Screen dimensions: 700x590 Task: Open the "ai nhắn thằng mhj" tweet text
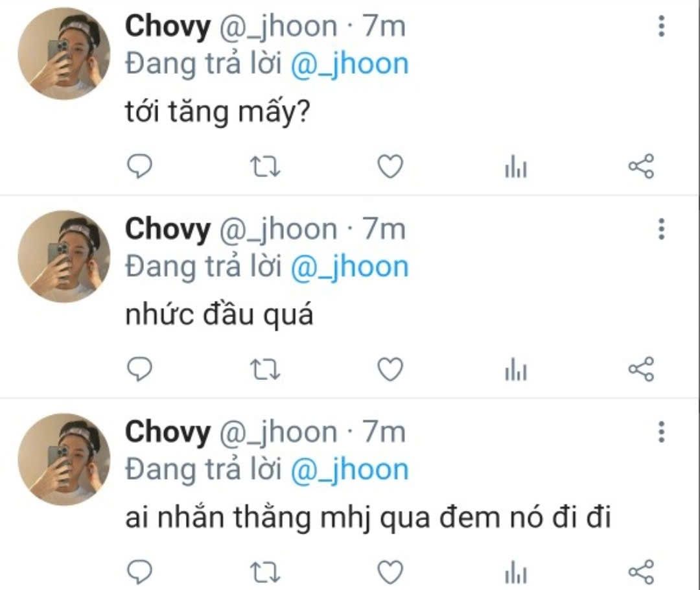pyautogui.click(x=368, y=518)
